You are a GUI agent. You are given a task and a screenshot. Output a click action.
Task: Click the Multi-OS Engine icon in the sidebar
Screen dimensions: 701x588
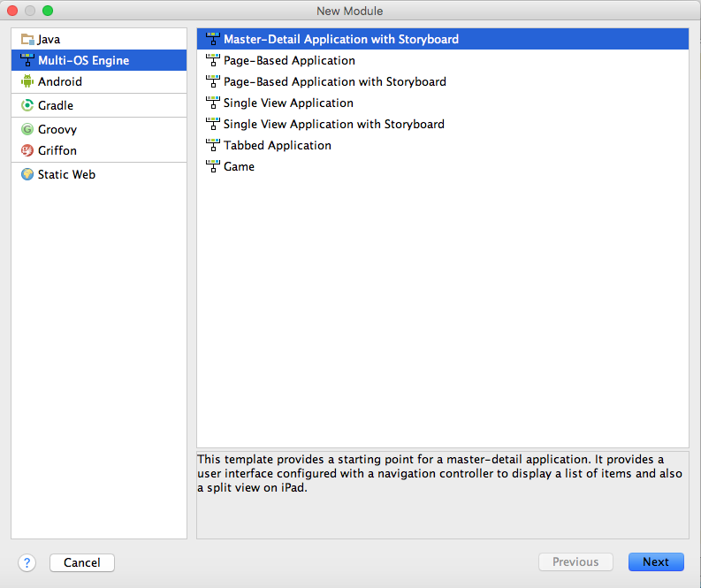tap(27, 60)
